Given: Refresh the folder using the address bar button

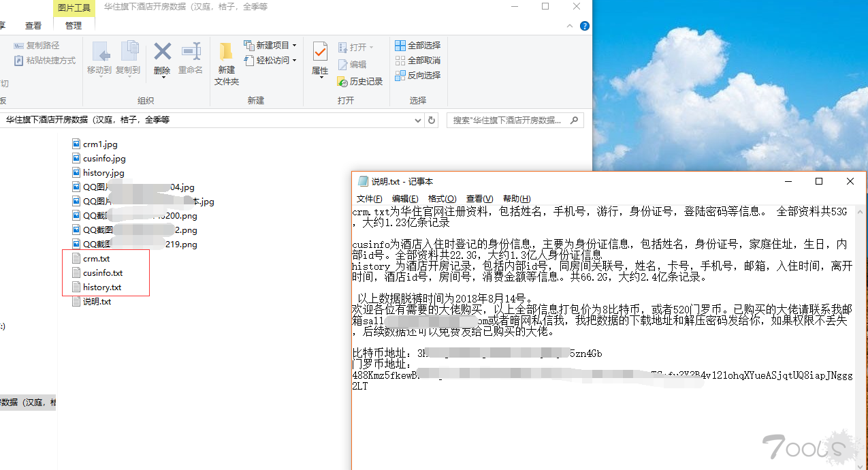Looking at the screenshot, I should (432, 120).
